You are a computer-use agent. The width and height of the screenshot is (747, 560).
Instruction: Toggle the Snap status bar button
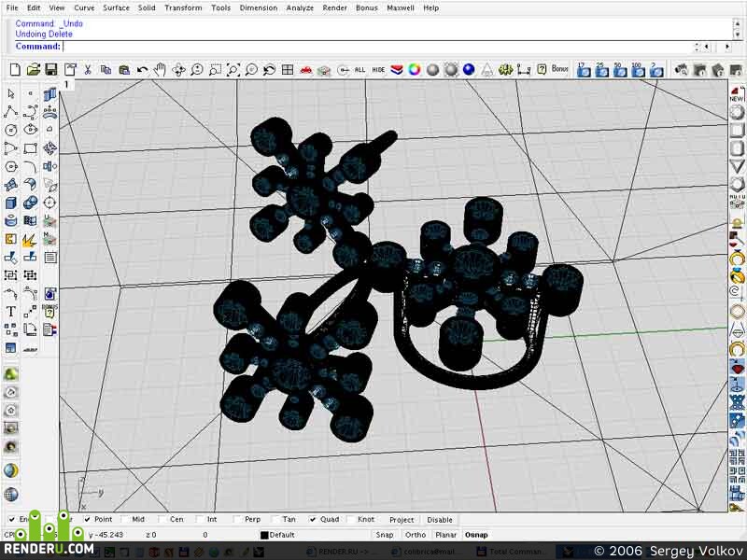tap(385, 535)
